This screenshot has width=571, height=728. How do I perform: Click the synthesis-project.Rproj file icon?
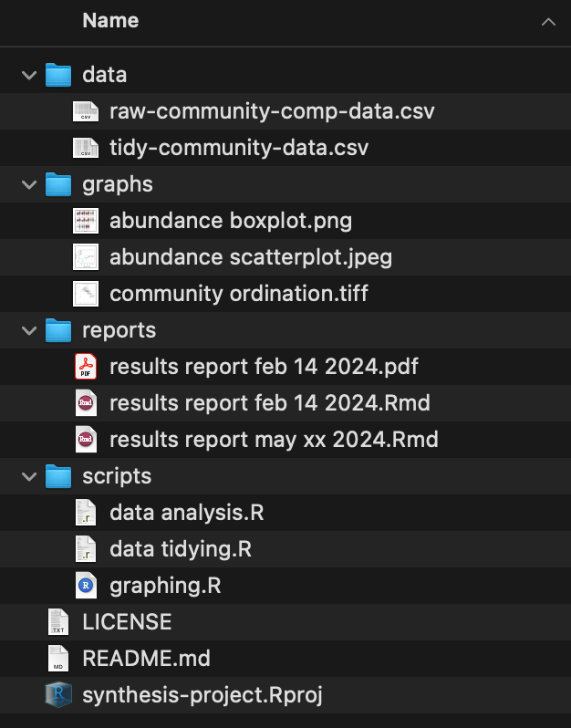pyautogui.click(x=58, y=695)
